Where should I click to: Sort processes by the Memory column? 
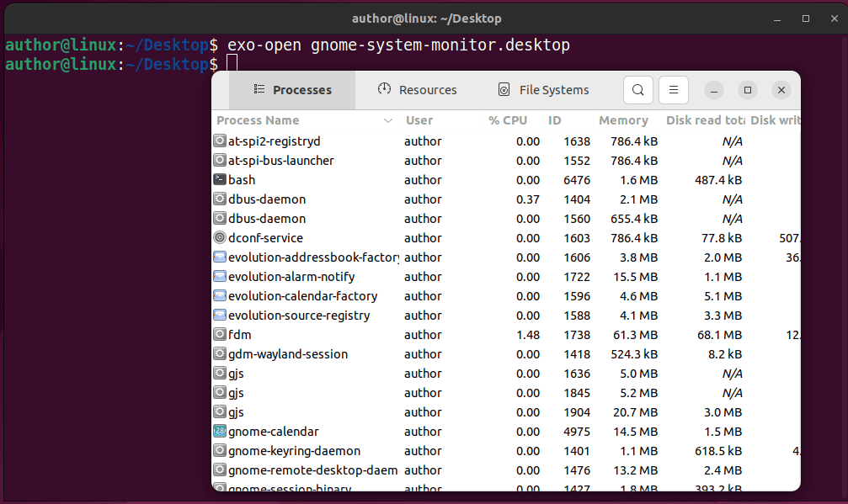[623, 120]
